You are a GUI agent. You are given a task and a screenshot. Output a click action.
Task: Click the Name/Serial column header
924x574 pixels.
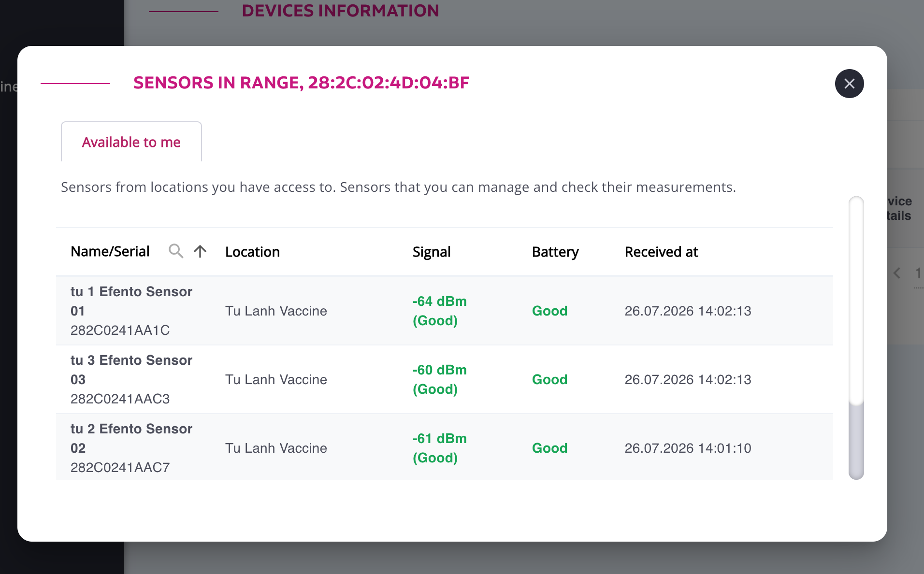coord(110,251)
